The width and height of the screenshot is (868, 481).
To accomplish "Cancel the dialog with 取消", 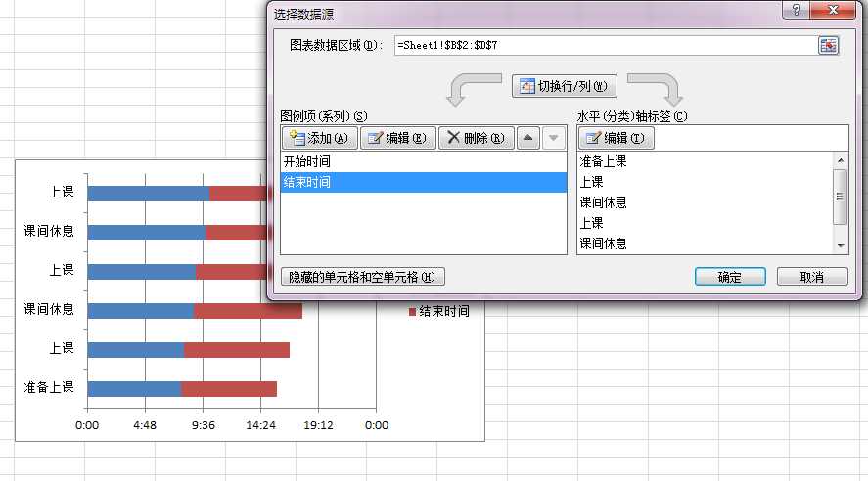I will (x=812, y=277).
